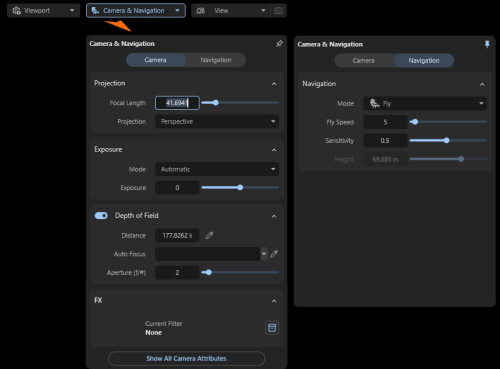
Task: Click the Focal Length input field
Action: click(177, 103)
